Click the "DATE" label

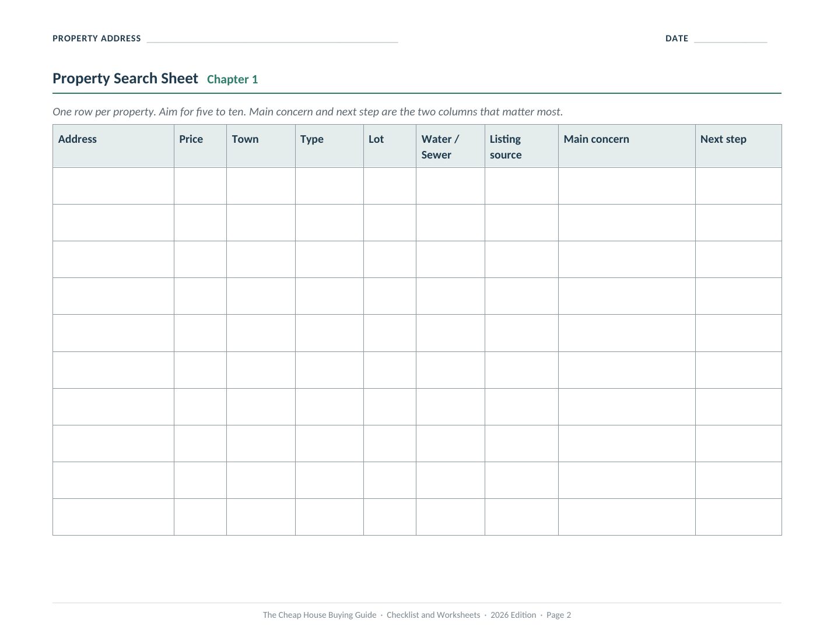pyautogui.click(x=677, y=38)
